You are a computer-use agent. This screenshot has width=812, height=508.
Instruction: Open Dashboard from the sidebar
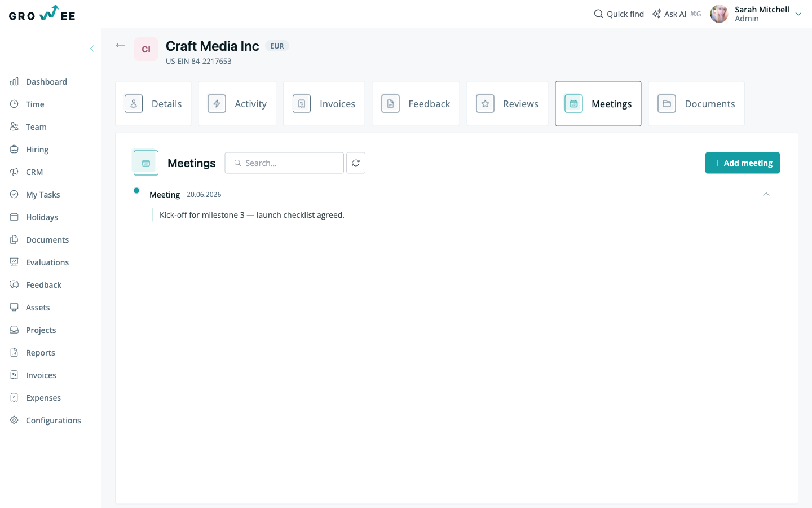click(x=46, y=82)
